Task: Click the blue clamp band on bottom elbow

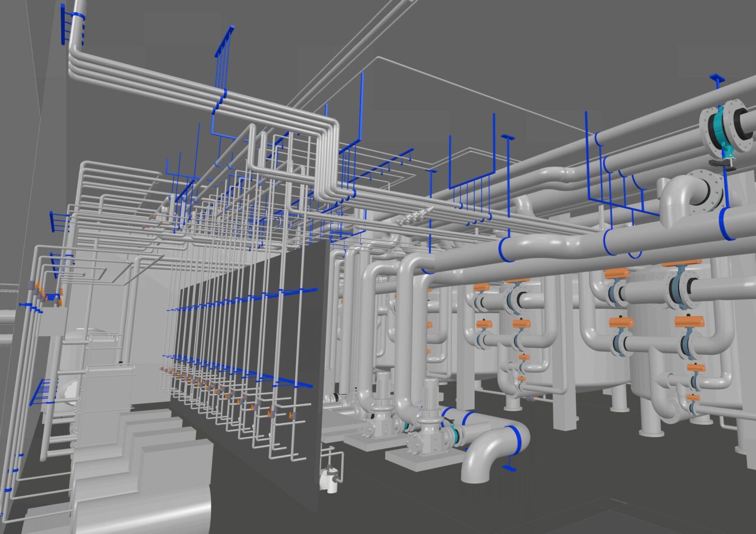Action: click(x=517, y=440)
